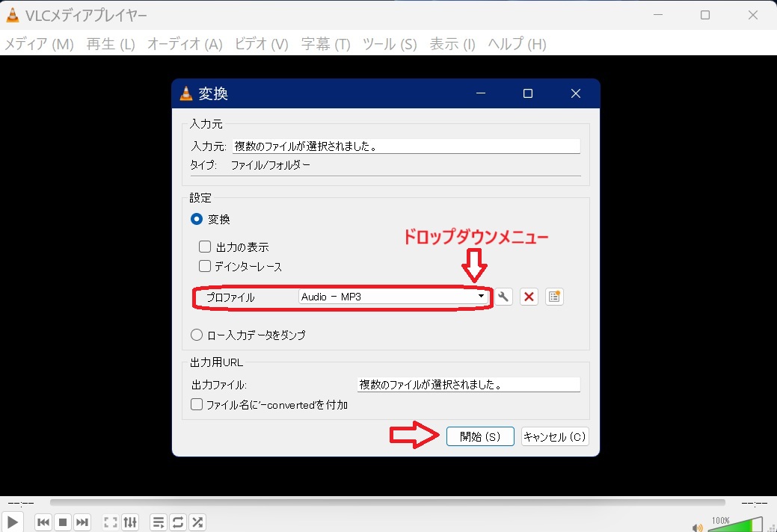The image size is (777, 532).
Task: Click the 入力元 source text field
Action: [406, 146]
